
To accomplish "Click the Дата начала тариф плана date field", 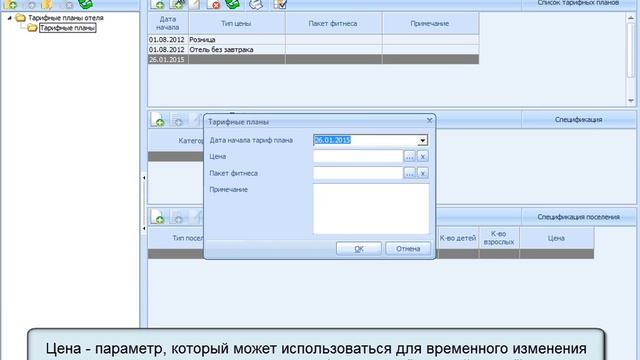I will point(366,140).
